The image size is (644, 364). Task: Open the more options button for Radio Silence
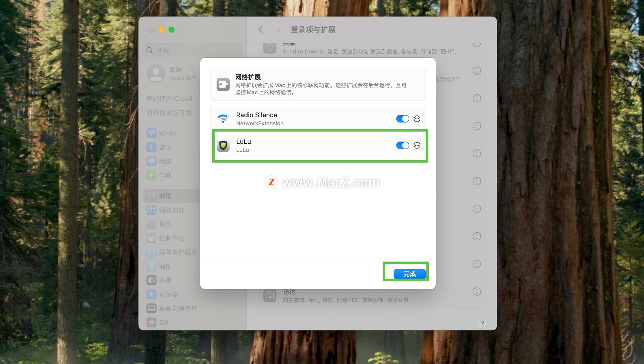417,119
